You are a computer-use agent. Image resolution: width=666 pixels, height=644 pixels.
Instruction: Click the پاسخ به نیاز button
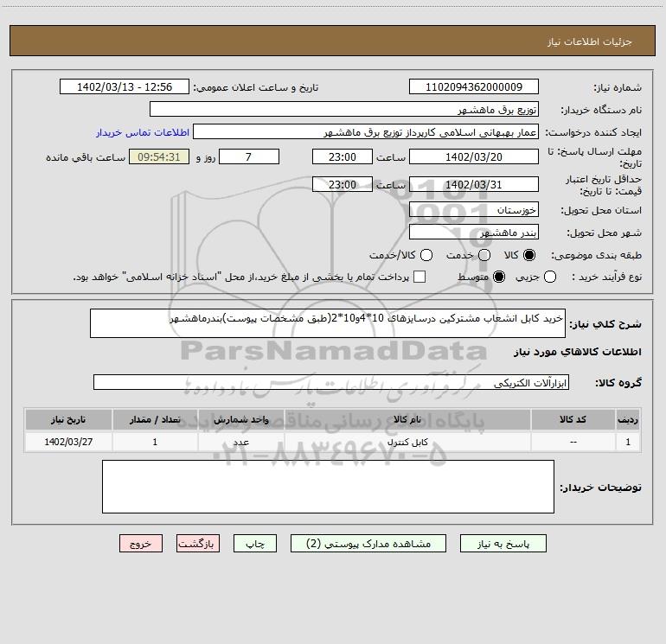503,544
